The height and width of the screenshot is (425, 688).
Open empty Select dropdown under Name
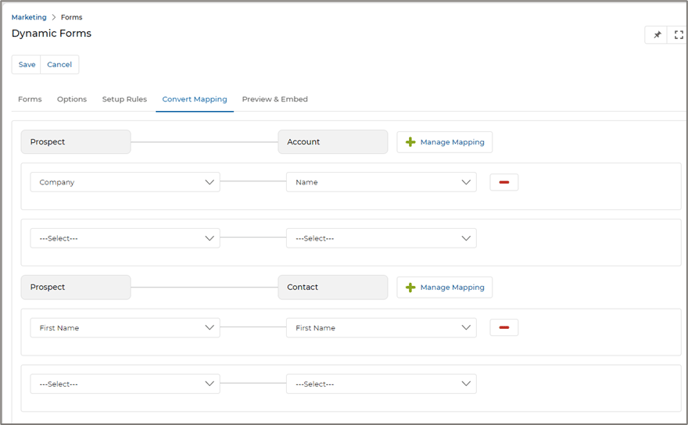pos(380,238)
